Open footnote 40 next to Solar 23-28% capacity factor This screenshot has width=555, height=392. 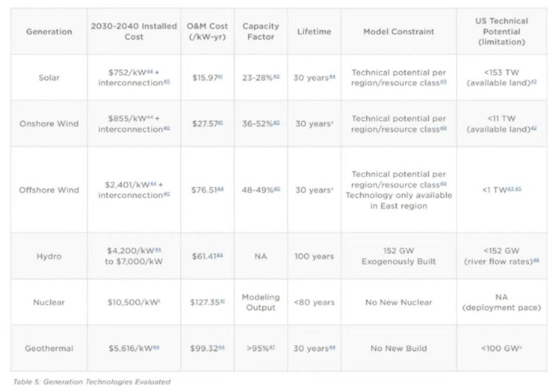pos(276,77)
